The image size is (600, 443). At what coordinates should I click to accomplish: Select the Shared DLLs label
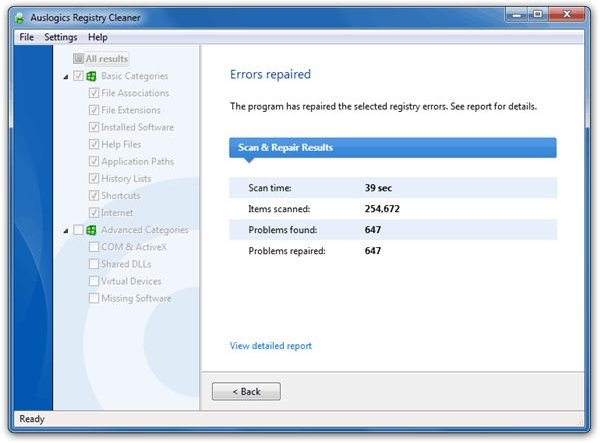(x=126, y=264)
